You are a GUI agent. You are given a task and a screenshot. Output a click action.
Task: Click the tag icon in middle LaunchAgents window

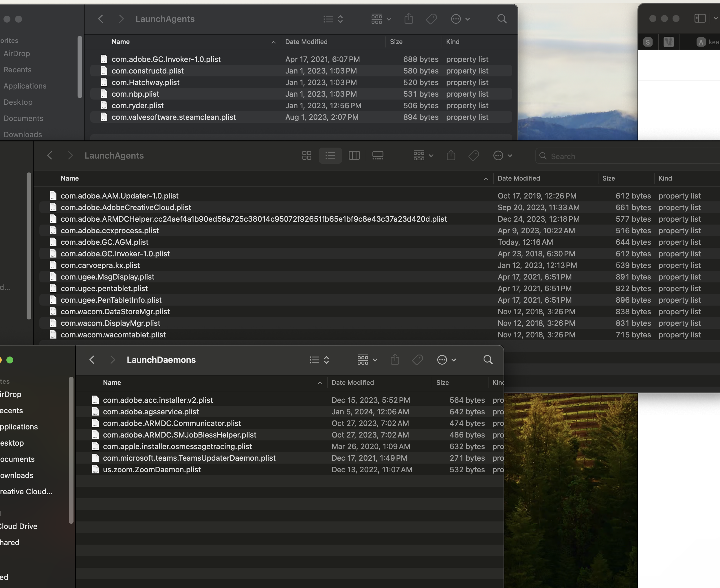[x=473, y=156]
